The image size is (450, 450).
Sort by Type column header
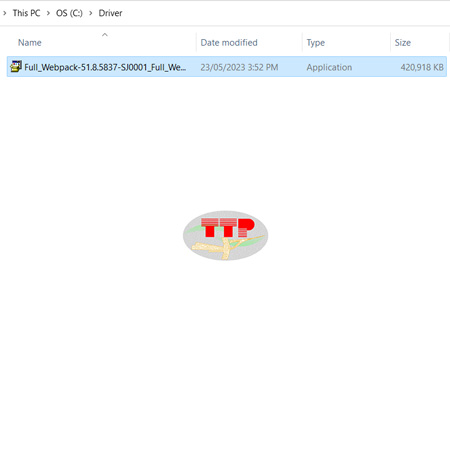316,43
